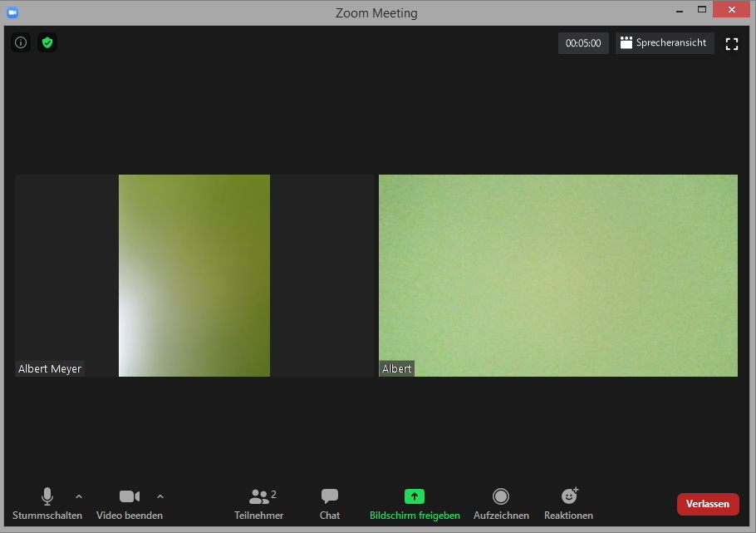756x533 pixels.
Task: Click the meeting timer 00:05:00
Action: click(583, 43)
